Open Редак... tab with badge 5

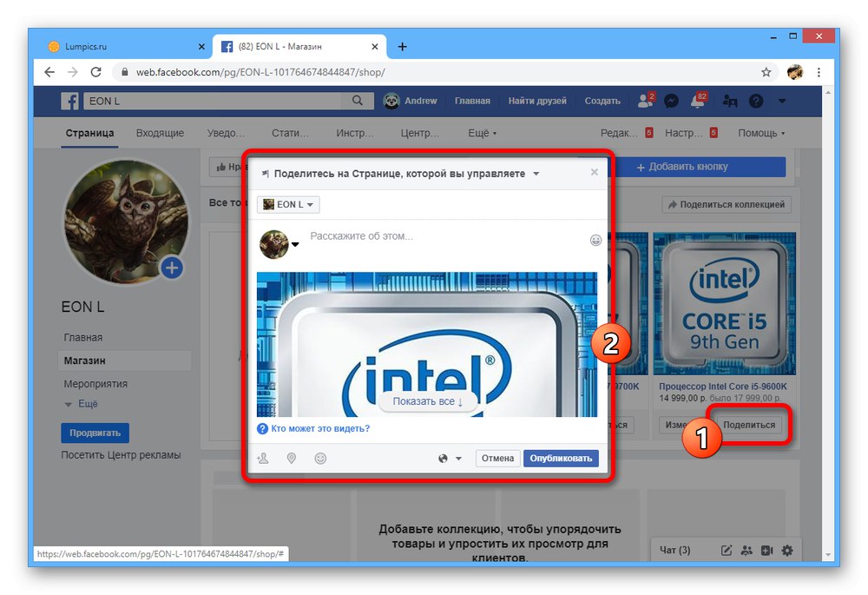tap(626, 133)
